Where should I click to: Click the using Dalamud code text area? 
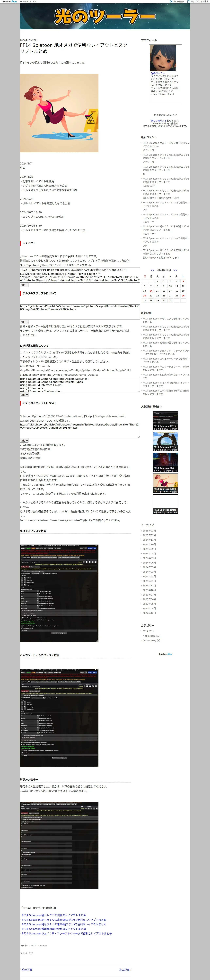coord(80,385)
